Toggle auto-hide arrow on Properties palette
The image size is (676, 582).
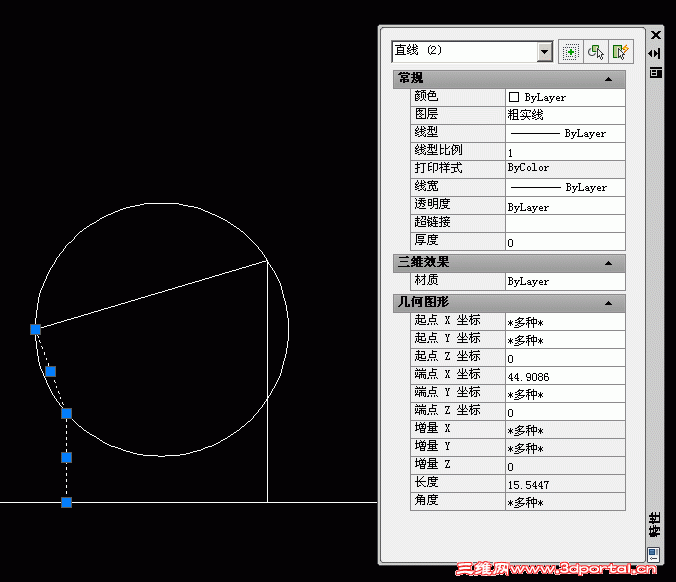coord(654,53)
